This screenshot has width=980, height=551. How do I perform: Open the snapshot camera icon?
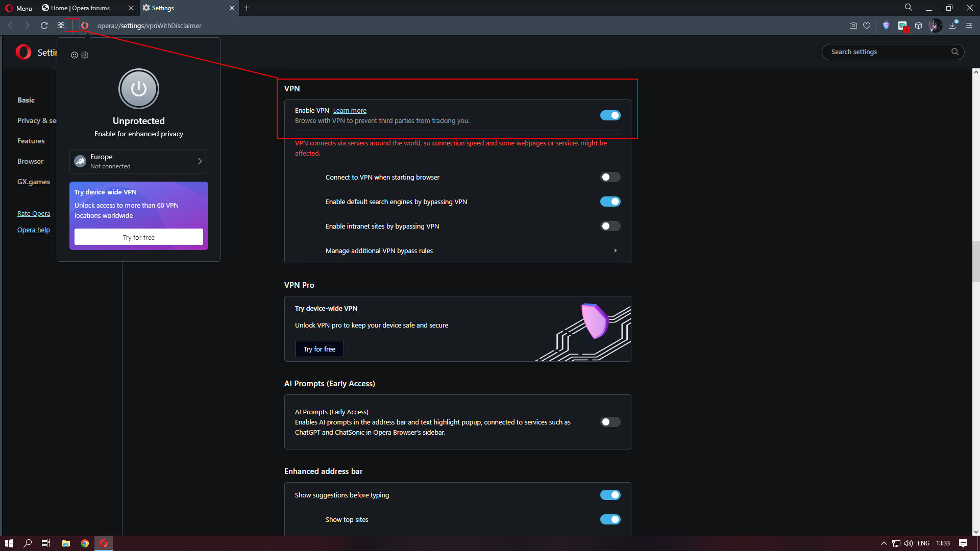click(853, 26)
